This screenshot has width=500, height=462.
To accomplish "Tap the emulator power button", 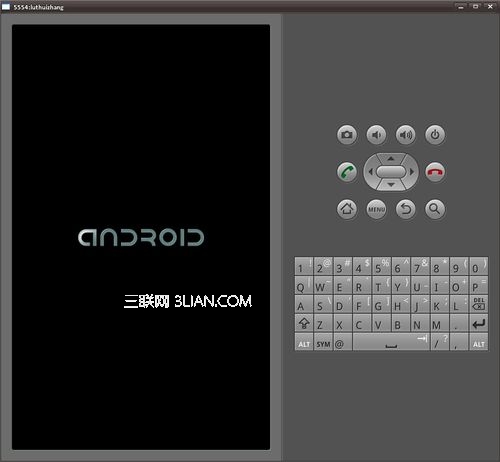I will click(x=435, y=135).
